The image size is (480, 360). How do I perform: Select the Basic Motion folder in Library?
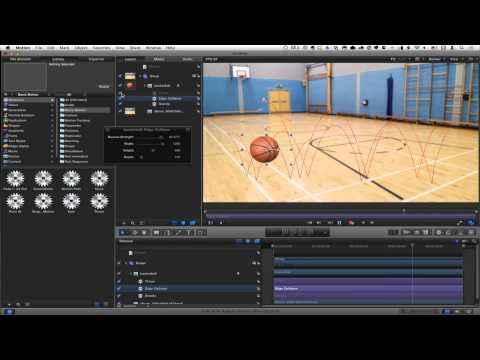tap(85, 110)
